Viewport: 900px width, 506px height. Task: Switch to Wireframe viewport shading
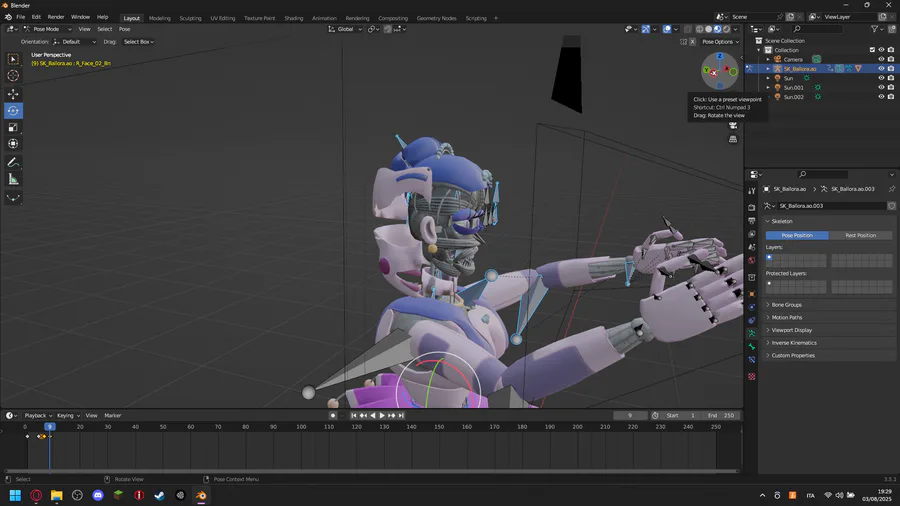[700, 29]
